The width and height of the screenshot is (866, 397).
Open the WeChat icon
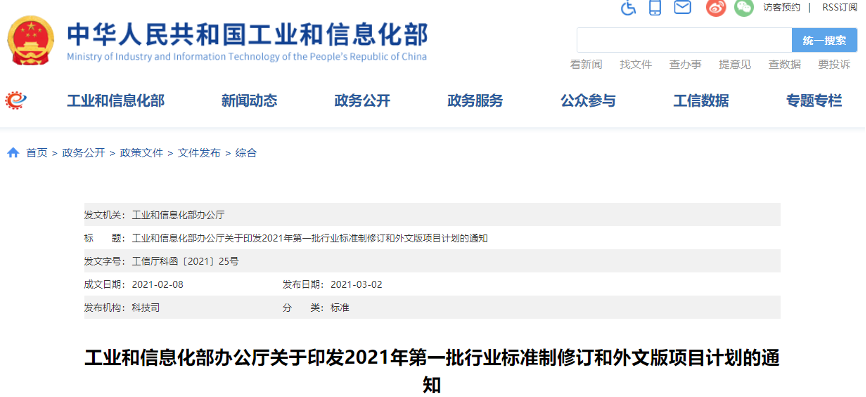744,7
